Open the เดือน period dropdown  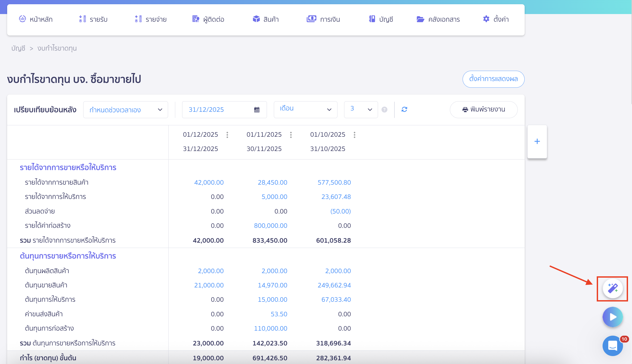tap(305, 109)
